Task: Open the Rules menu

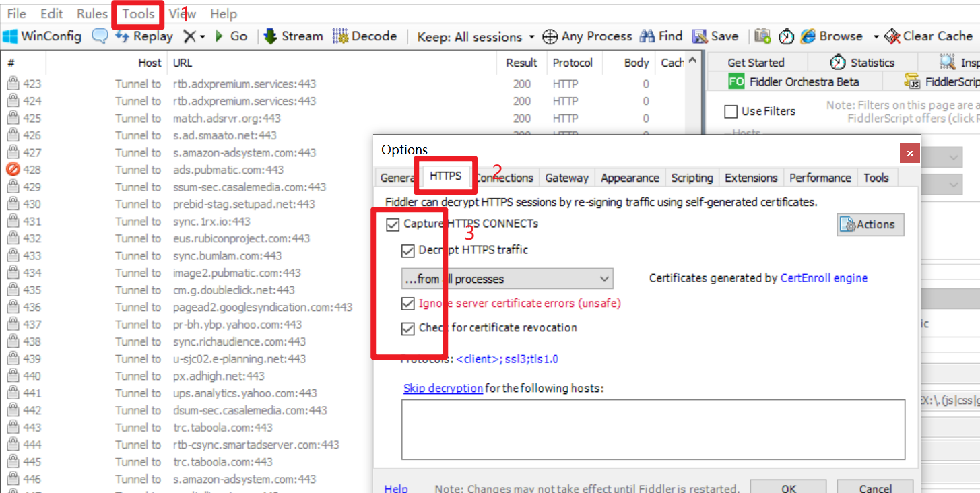Action: tap(92, 13)
